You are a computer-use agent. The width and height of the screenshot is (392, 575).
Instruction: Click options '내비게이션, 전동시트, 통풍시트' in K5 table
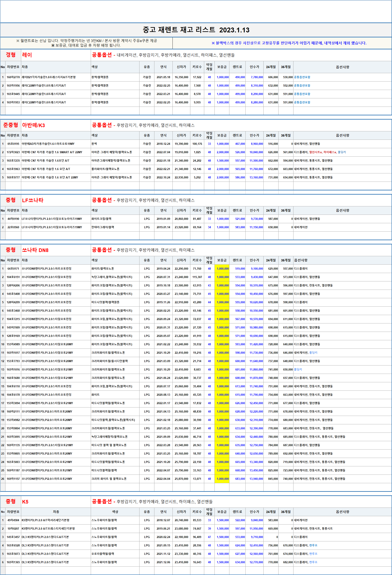click(x=313, y=529)
